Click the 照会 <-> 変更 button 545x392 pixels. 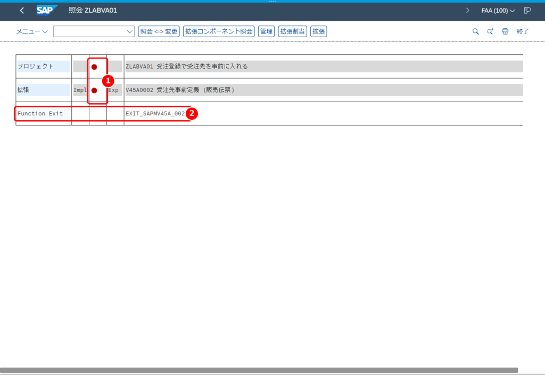click(159, 31)
